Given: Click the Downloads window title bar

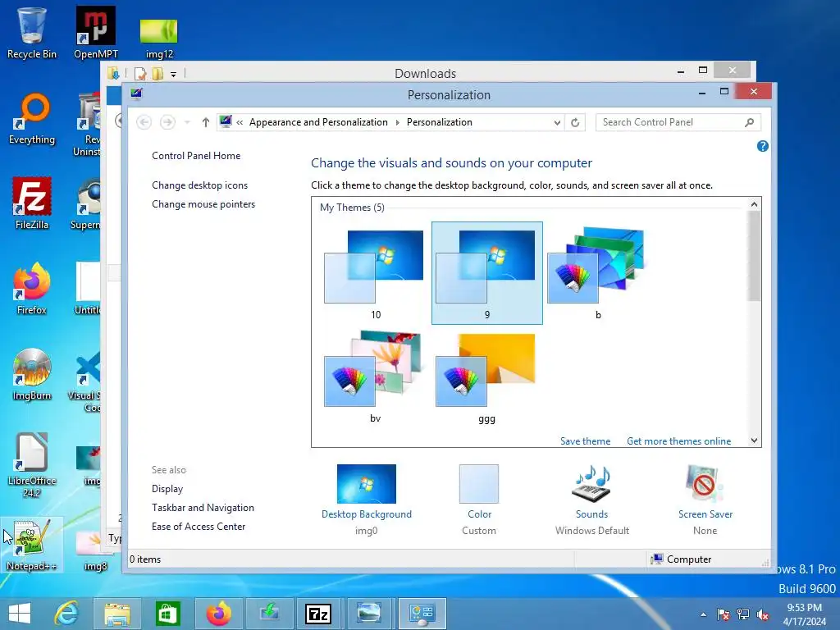Looking at the screenshot, I should click(x=426, y=73).
